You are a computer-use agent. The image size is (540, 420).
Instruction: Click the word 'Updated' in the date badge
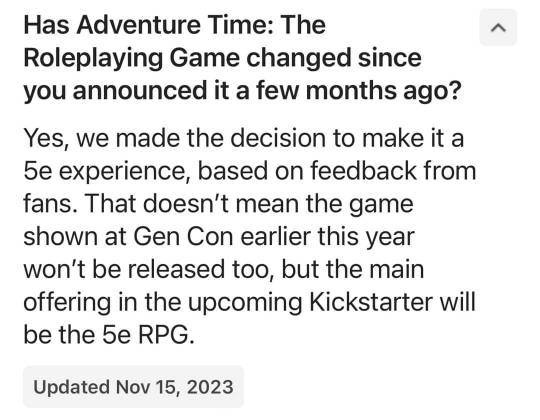pyautogui.click(x=72, y=387)
